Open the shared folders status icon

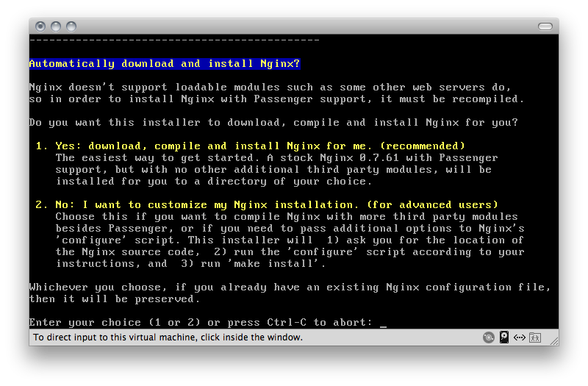pyautogui.click(x=535, y=337)
